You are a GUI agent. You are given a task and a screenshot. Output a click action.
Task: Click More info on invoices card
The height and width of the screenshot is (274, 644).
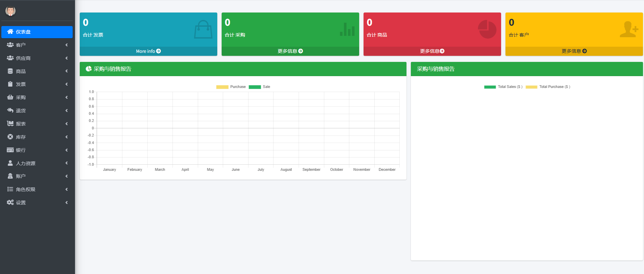pos(148,51)
